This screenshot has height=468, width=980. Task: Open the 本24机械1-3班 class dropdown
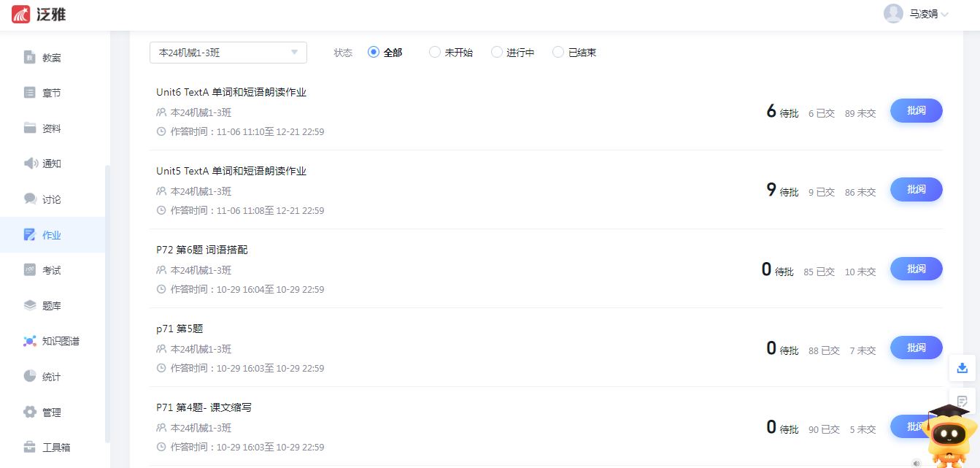pyautogui.click(x=228, y=53)
